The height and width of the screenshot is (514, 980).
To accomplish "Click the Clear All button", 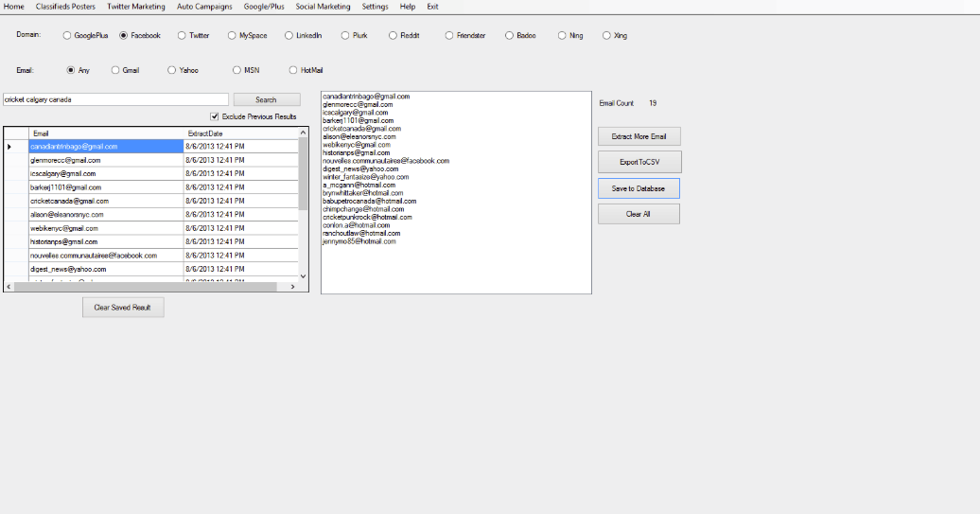I will coord(639,214).
